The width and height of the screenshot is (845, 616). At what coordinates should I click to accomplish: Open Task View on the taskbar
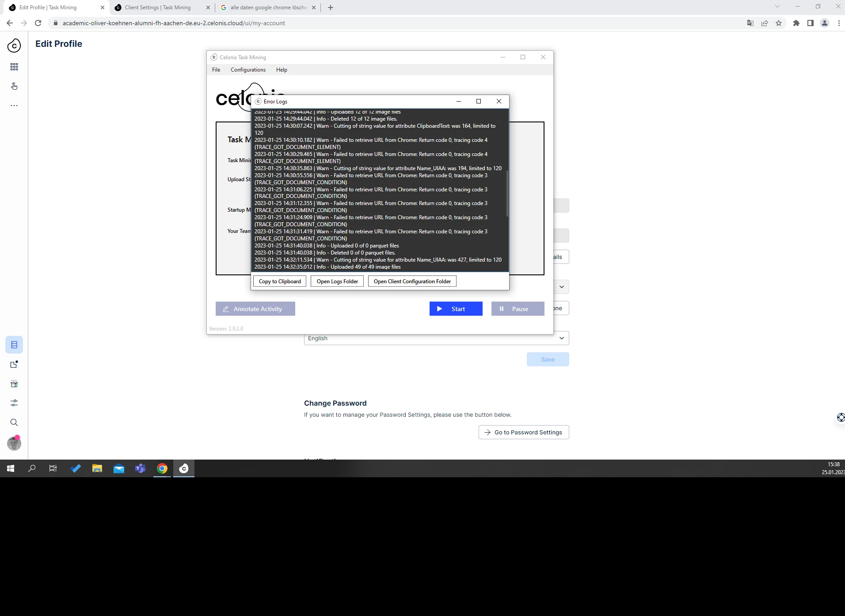click(53, 468)
